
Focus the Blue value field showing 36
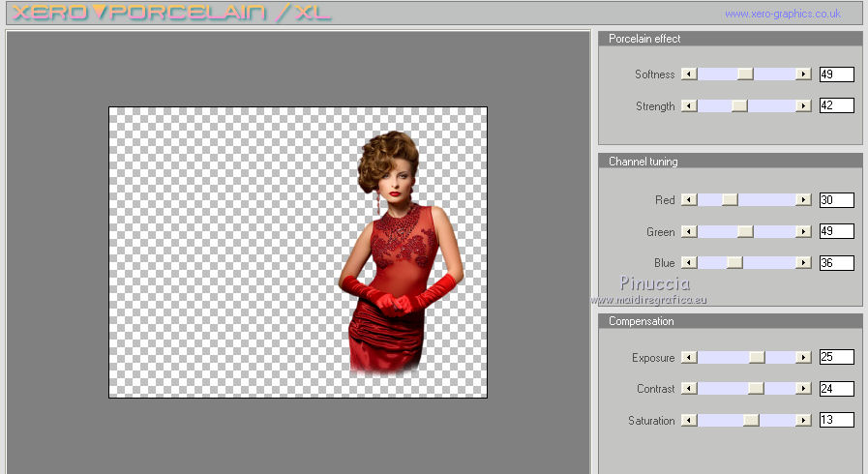[x=836, y=263]
